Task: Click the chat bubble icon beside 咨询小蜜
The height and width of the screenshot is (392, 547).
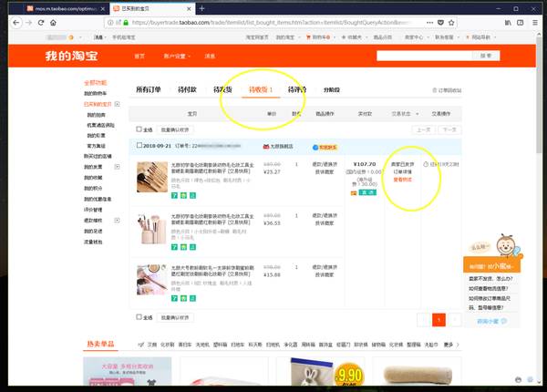Action: tap(504, 321)
